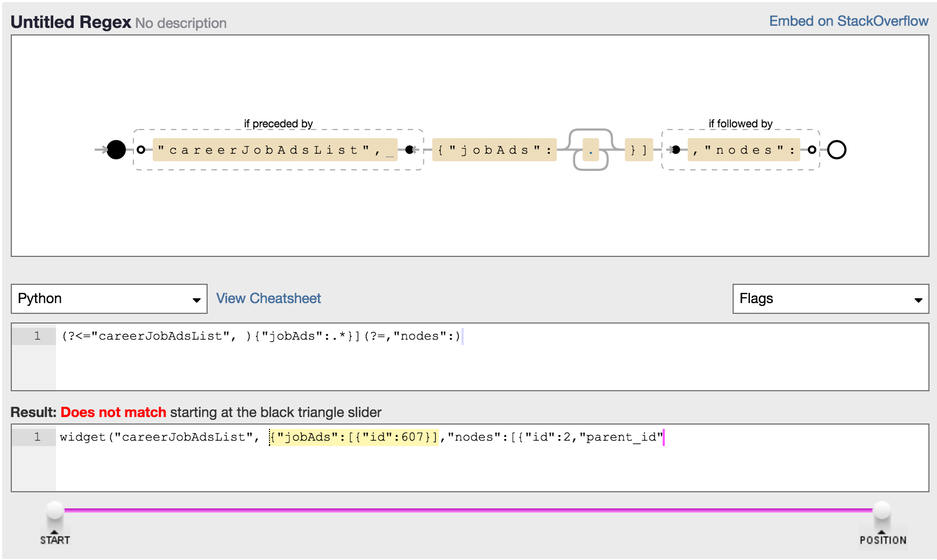
Task: Click the POSITION slider handle
Action: [x=882, y=512]
